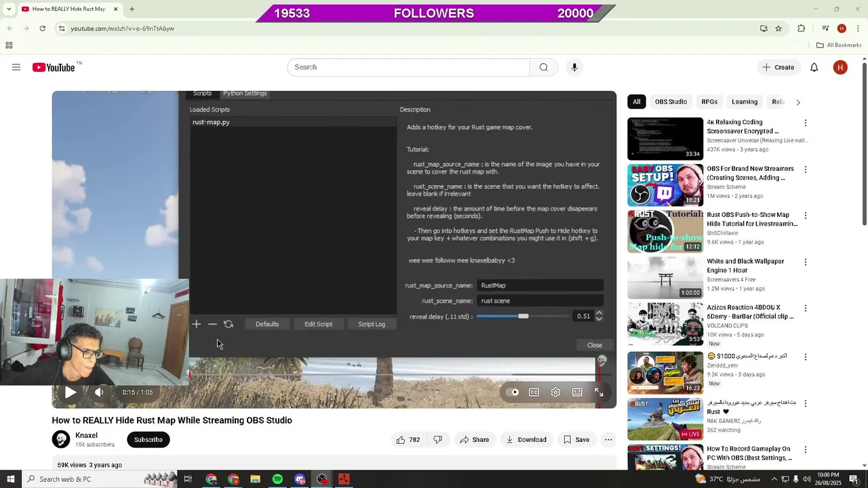
Task: Toggle closed captions in player
Action: (x=534, y=392)
